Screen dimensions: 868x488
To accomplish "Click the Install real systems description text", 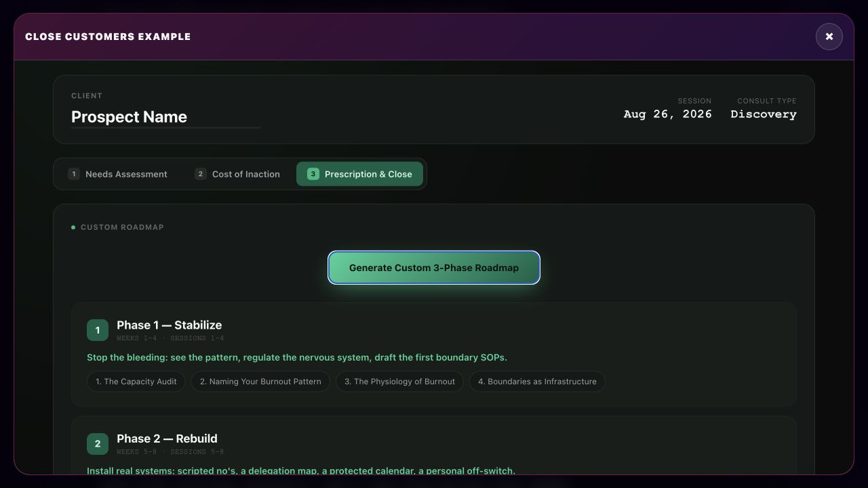I will click(301, 470).
